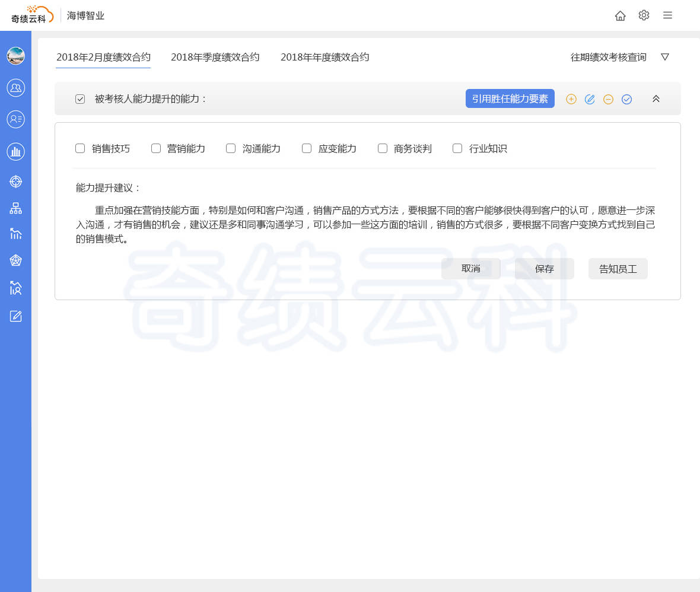The width and height of the screenshot is (700, 592).
Task: Click the orange minus remove icon
Action: coord(608,99)
